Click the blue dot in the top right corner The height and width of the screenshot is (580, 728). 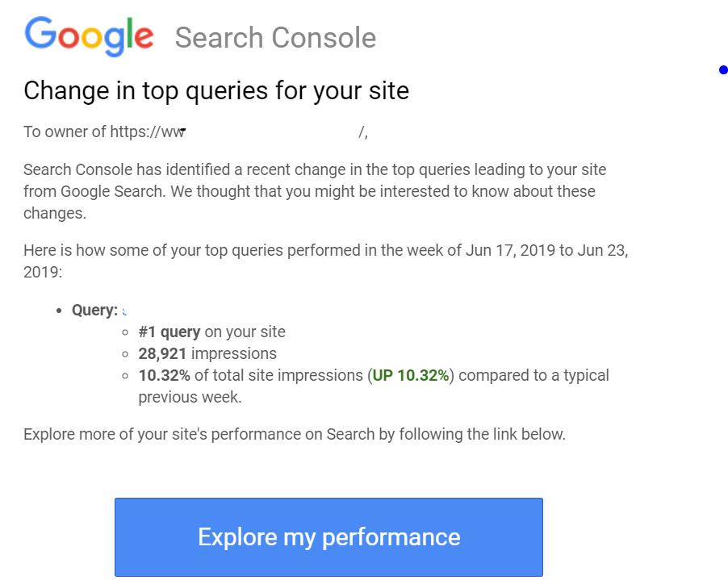tap(722, 70)
